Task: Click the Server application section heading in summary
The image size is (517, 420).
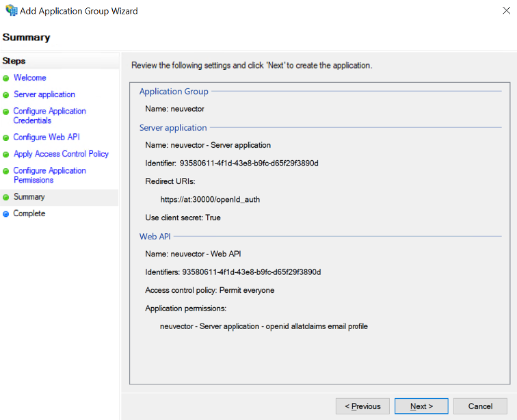Action: pos(173,128)
